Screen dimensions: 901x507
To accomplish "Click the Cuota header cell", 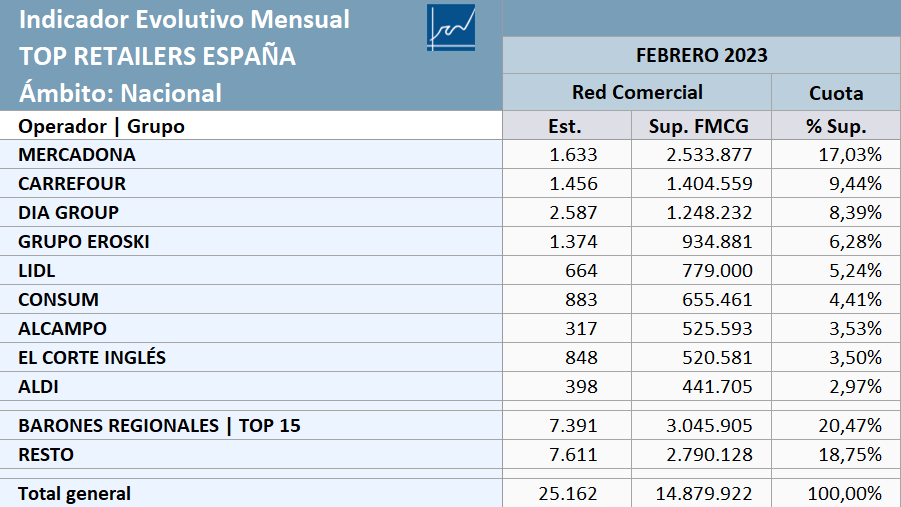I will [x=835, y=92].
